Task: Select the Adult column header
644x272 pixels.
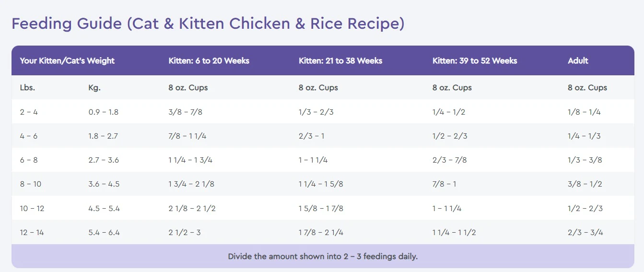Action: click(x=578, y=60)
